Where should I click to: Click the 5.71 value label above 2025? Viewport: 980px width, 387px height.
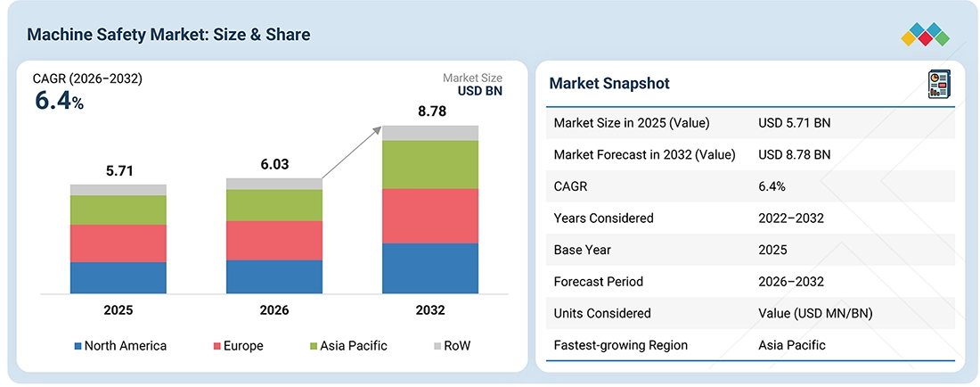[118, 170]
